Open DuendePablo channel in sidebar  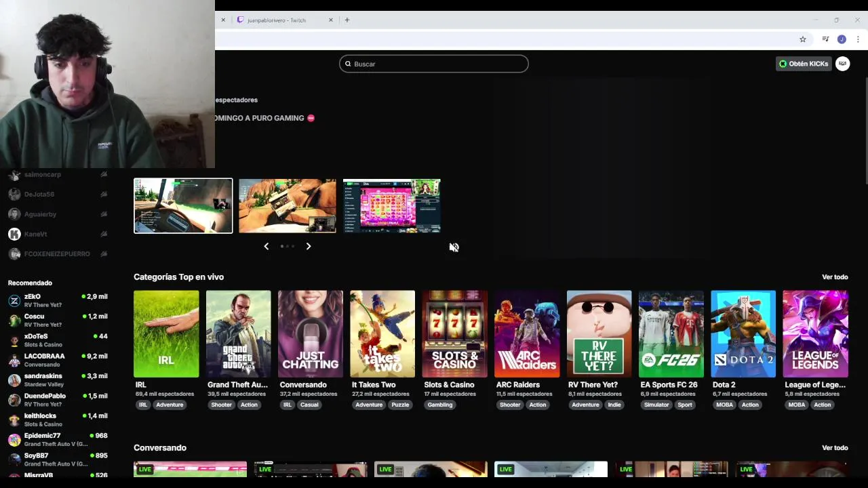point(58,400)
